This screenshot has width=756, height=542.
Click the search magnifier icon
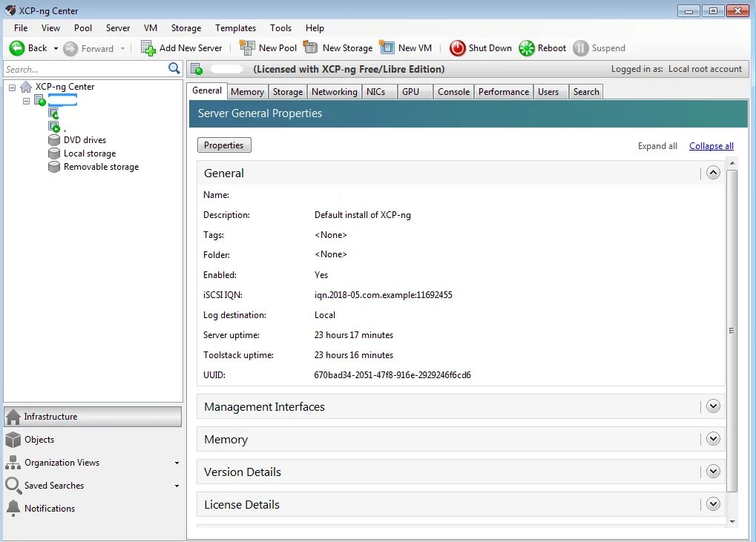(174, 68)
